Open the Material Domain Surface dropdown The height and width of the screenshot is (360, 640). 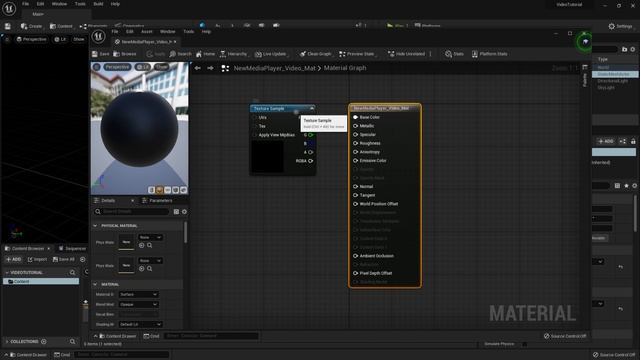click(138, 294)
